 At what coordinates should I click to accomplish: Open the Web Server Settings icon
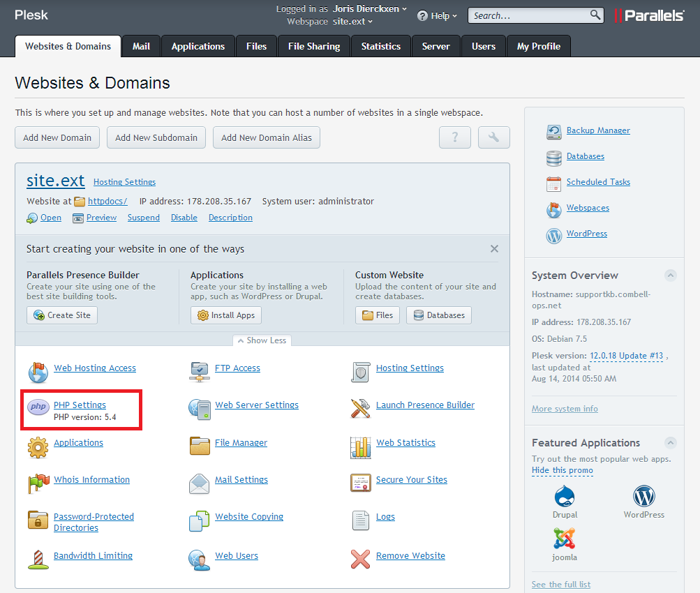[x=199, y=409]
